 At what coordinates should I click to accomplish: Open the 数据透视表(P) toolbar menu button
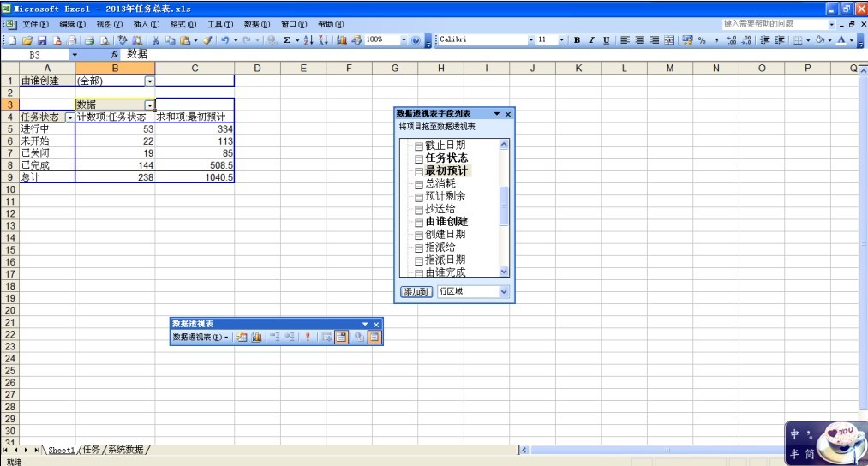[x=201, y=338]
